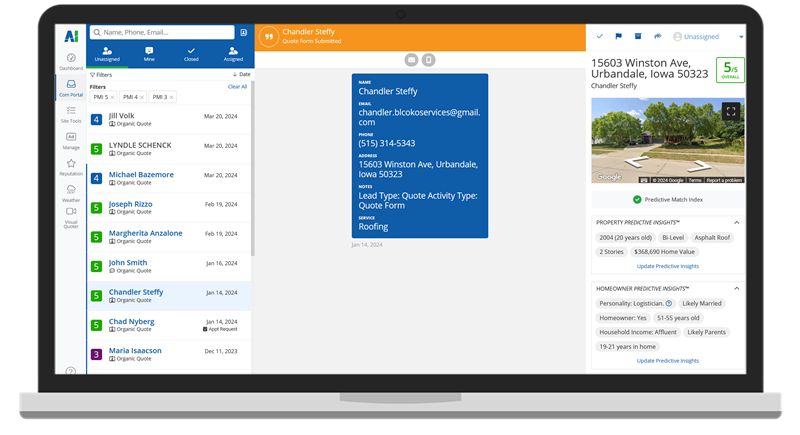Open Maria Isaacson conversation

point(169,354)
